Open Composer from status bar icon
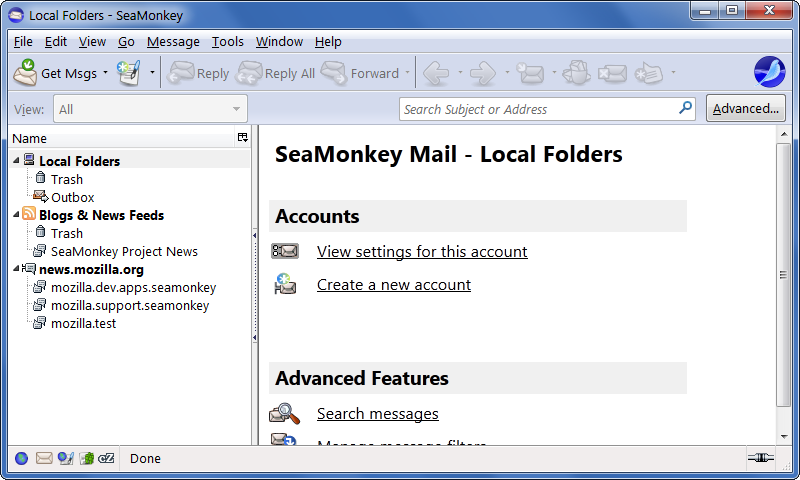The width and height of the screenshot is (800, 480). click(x=65, y=459)
